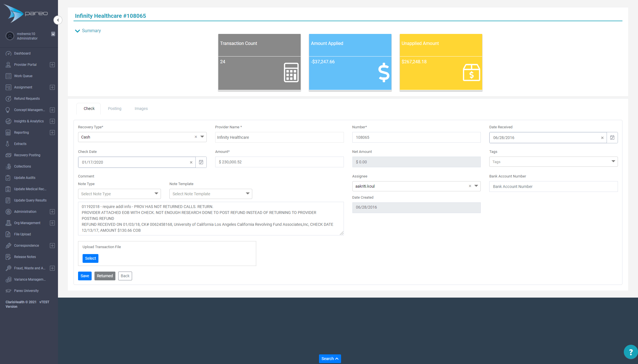Viewport: 638px width, 364px height.
Task: Click the Back button
Action: coord(125,276)
